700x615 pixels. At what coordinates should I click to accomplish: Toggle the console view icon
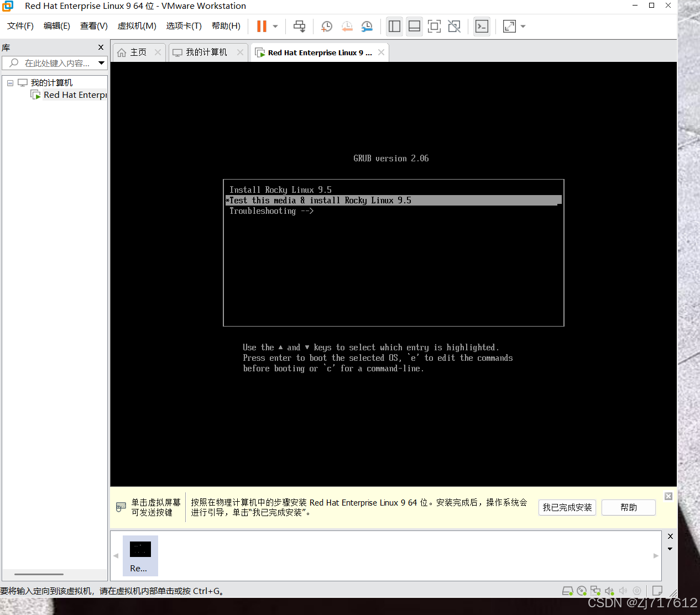click(x=482, y=26)
